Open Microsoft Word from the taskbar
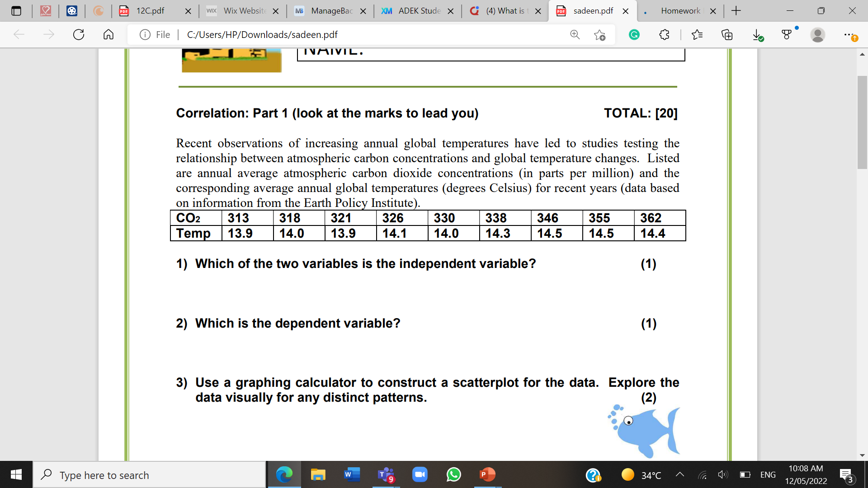This screenshot has height=488, width=868. 351,474
